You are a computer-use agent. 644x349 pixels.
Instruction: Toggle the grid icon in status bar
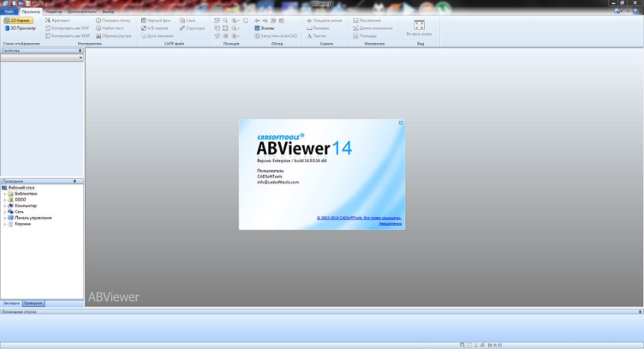click(469, 345)
